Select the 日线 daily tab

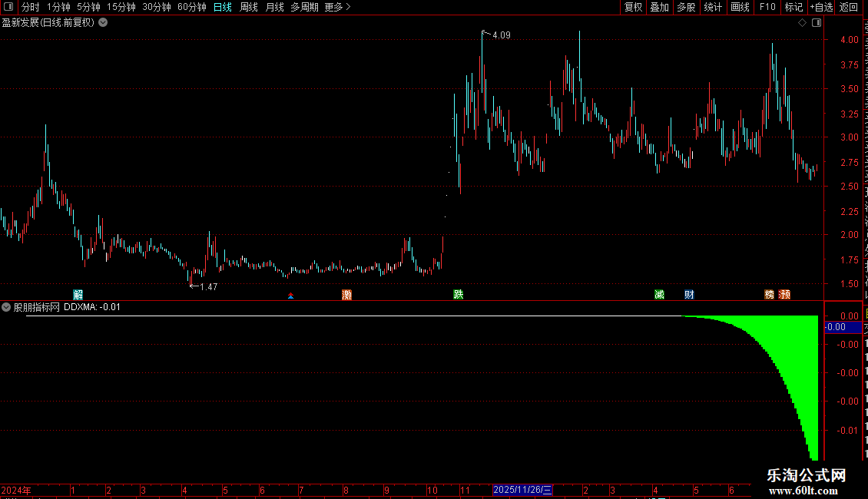coord(223,7)
